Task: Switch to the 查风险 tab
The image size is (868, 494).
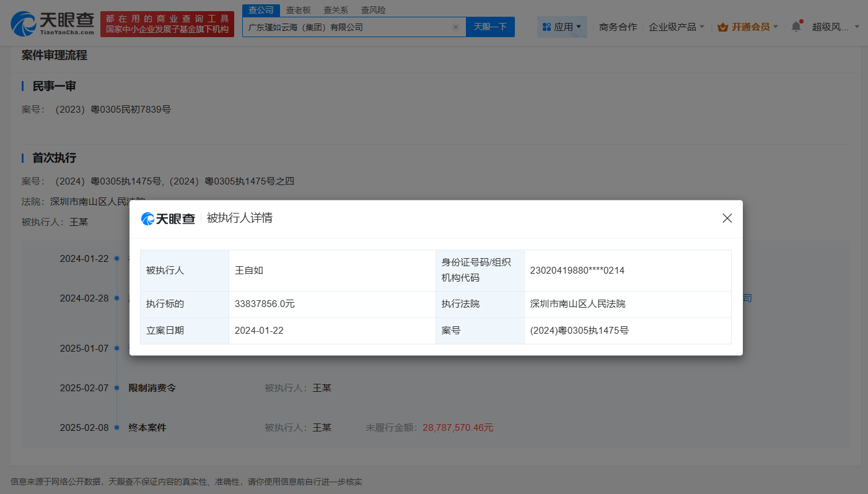Action: click(x=373, y=10)
